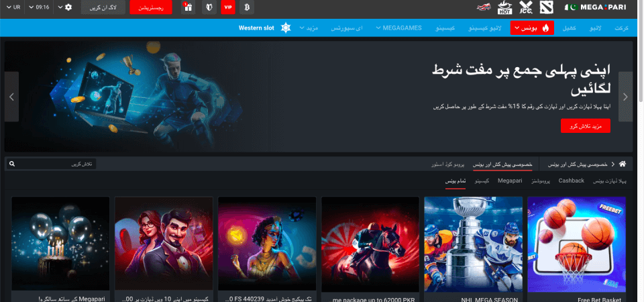
Task: Open the Western slot link
Action: click(256, 28)
